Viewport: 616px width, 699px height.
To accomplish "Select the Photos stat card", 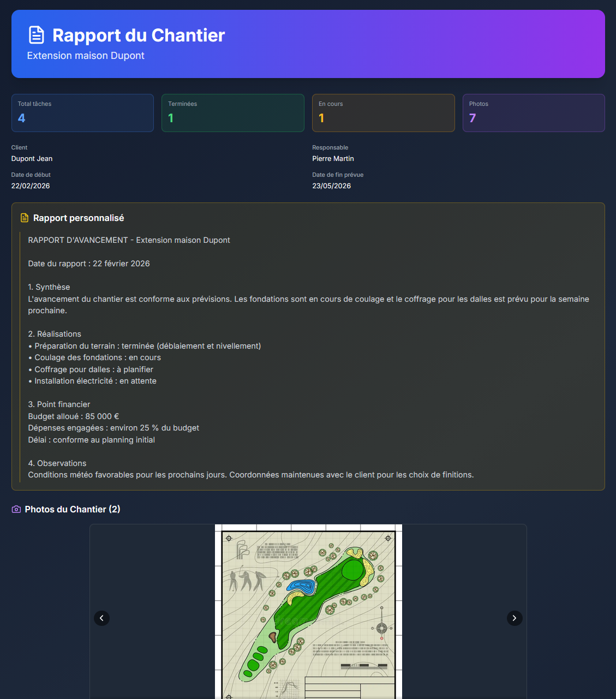I will coord(534,113).
